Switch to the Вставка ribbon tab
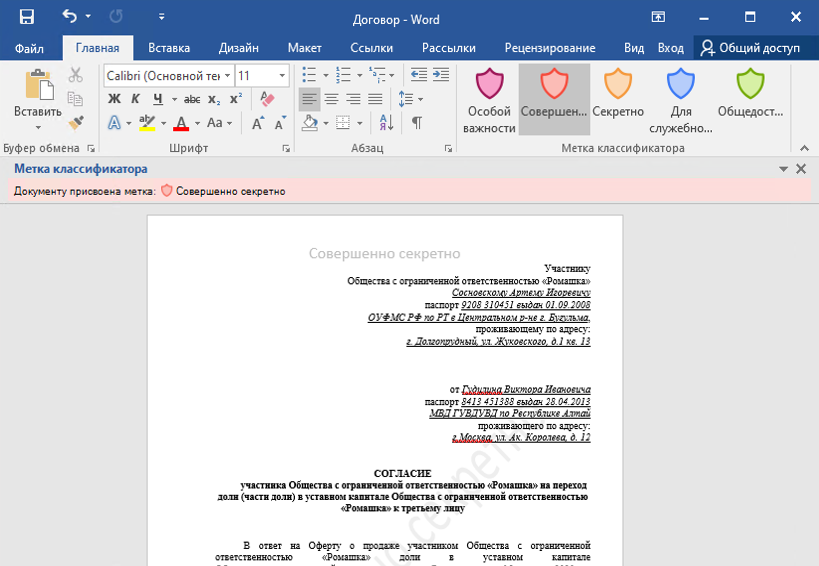Viewport: 819px width, 566px height. click(x=169, y=48)
